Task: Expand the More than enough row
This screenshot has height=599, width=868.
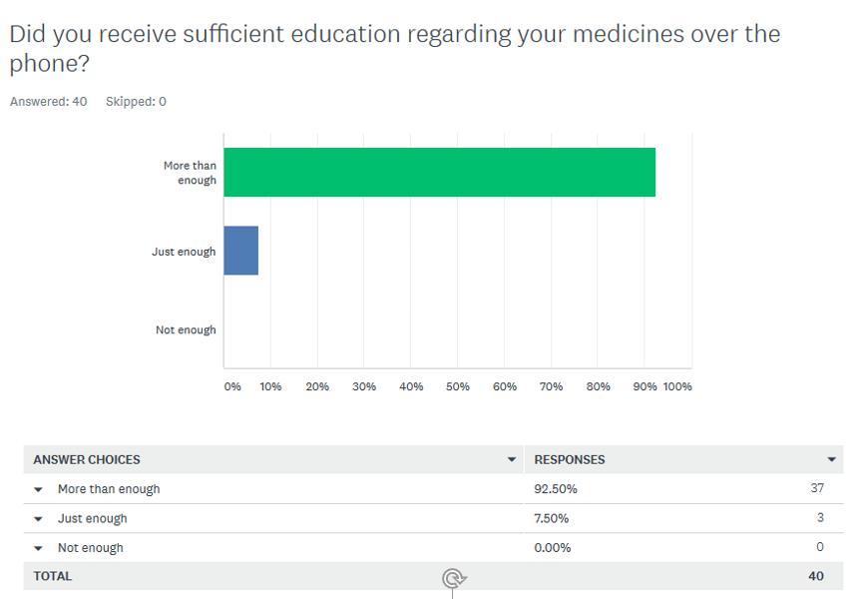Action: pos(39,489)
